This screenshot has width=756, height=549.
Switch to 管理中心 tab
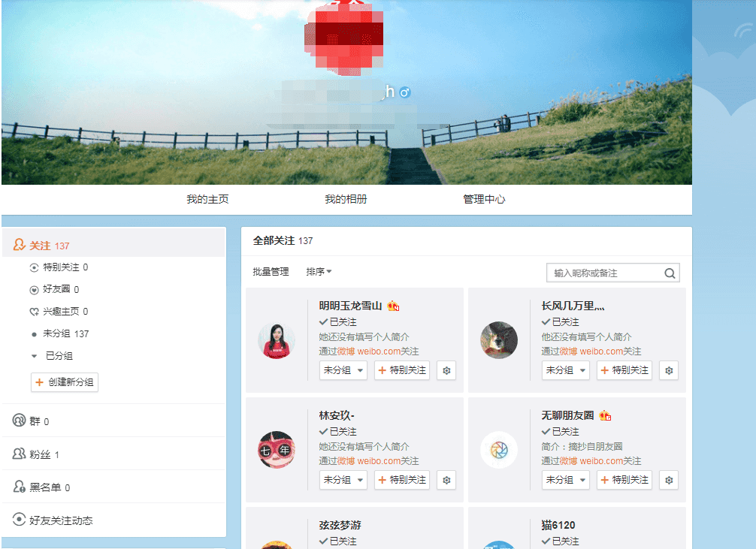point(484,199)
